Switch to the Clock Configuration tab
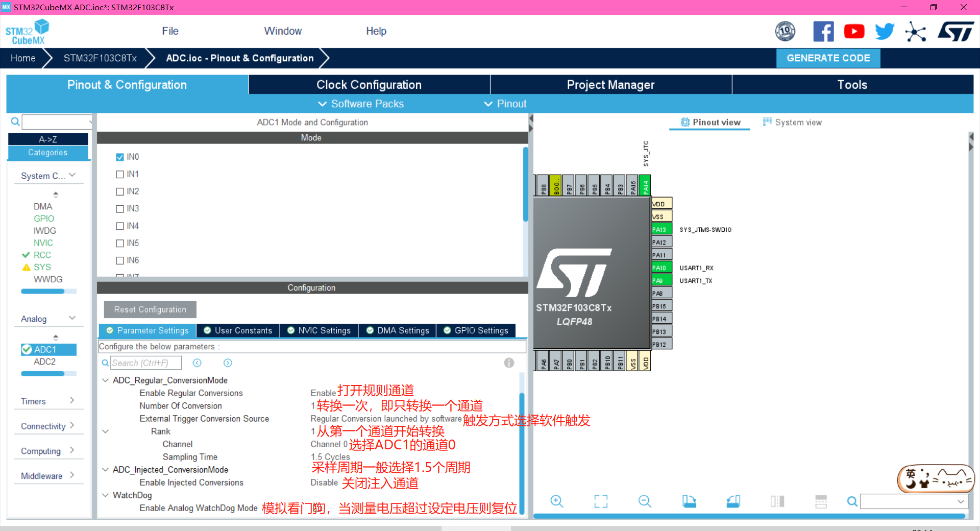980x531 pixels. click(x=369, y=84)
